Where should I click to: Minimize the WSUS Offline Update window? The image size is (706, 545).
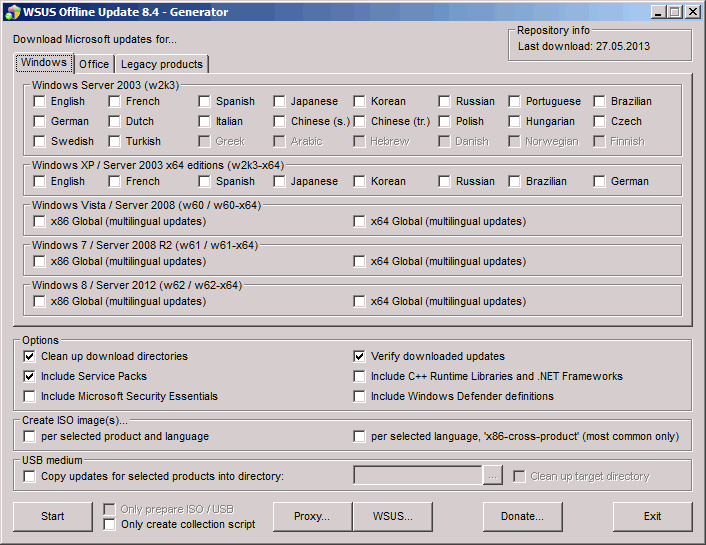pyautogui.click(x=658, y=12)
